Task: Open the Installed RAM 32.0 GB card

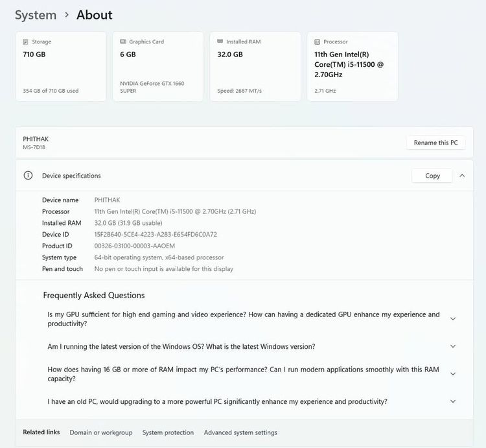Action: [255, 67]
